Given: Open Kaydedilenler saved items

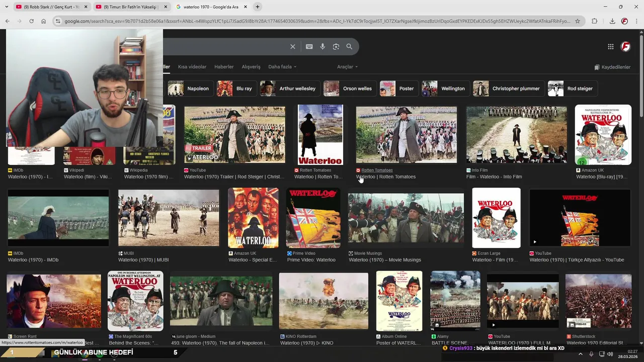Looking at the screenshot, I should 612,67.
